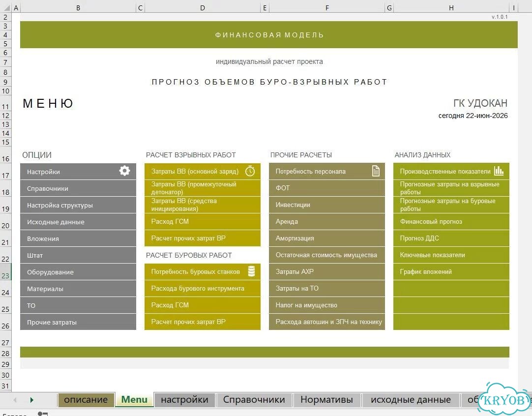The height and width of the screenshot is (416, 532).
Task: Click the stopwatch icon on Затраты ВВ
Action: pyautogui.click(x=250, y=171)
